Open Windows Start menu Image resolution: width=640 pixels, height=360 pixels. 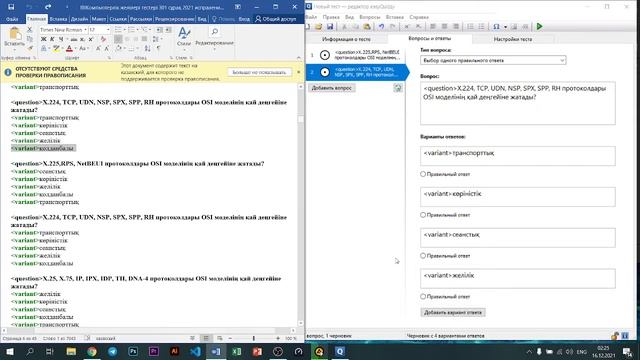(9, 351)
